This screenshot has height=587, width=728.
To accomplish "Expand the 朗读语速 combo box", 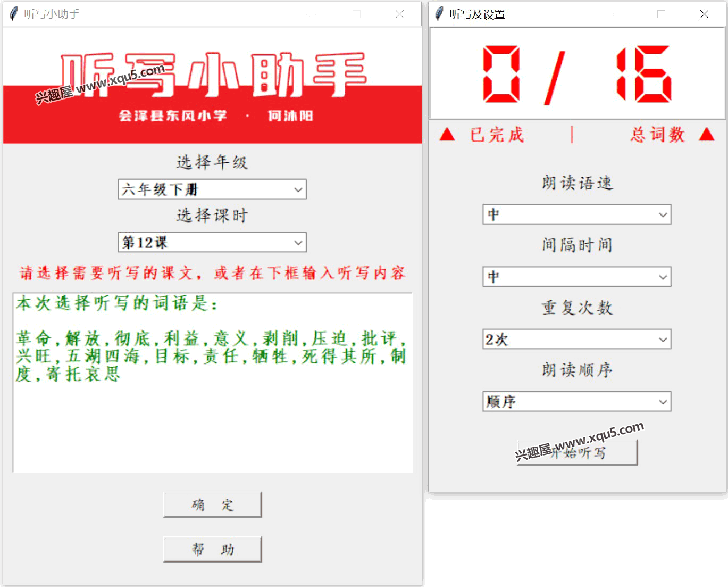I will pyautogui.click(x=577, y=214).
